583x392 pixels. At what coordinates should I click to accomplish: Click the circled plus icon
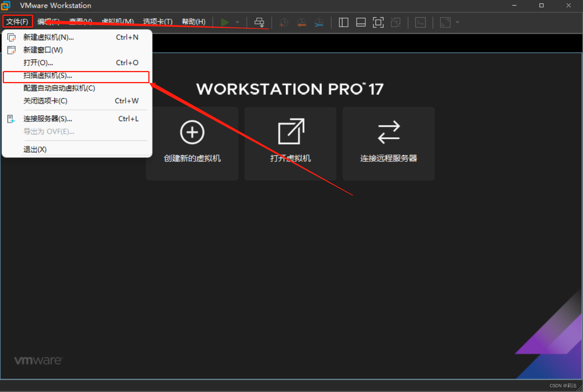click(x=192, y=132)
